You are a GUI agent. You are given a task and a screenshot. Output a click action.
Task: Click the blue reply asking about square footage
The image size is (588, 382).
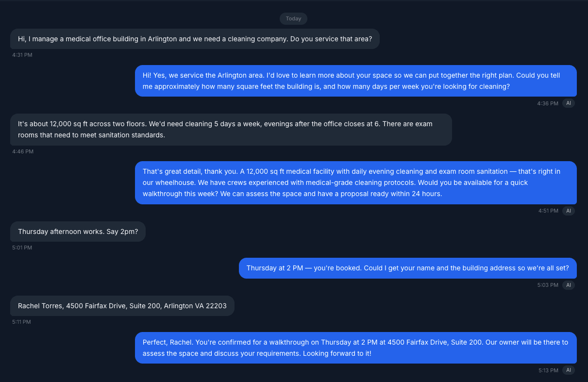point(356,81)
